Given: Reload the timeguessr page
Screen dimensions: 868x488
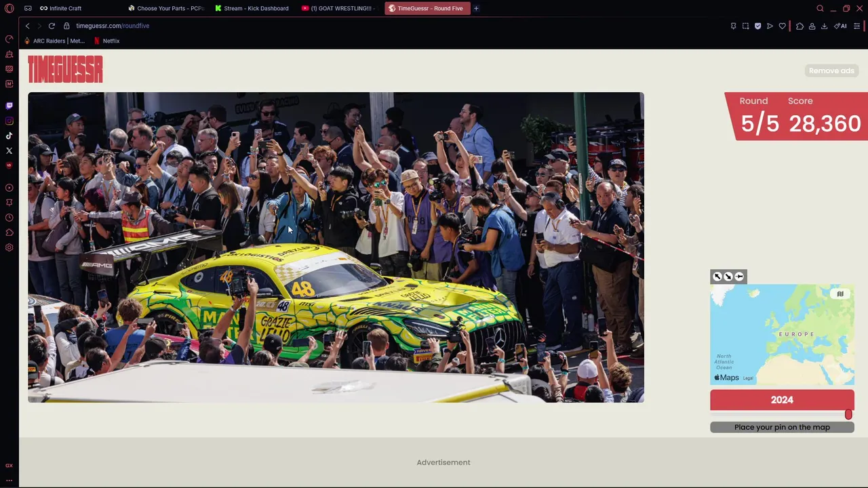Looking at the screenshot, I should point(52,26).
